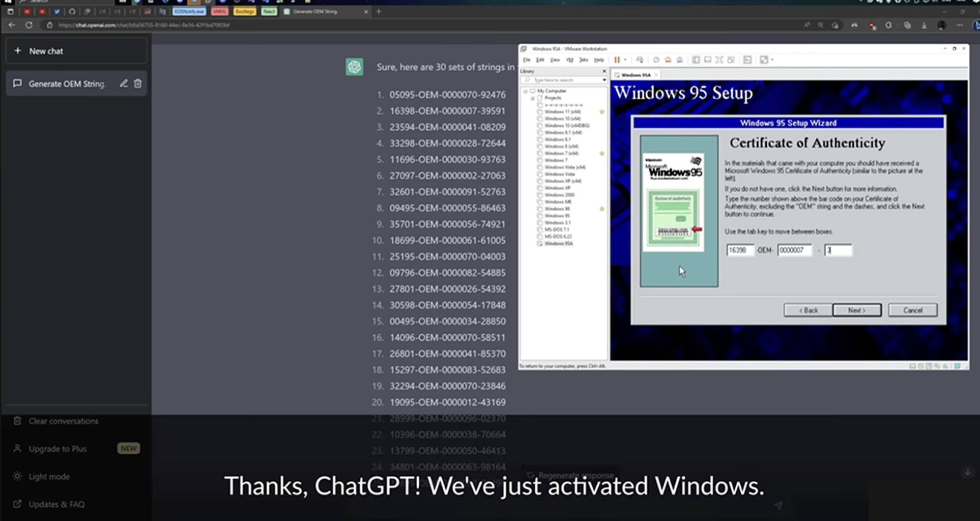Click the favorite star next to Windows 98
The height and width of the screenshot is (521, 980).
602,209
